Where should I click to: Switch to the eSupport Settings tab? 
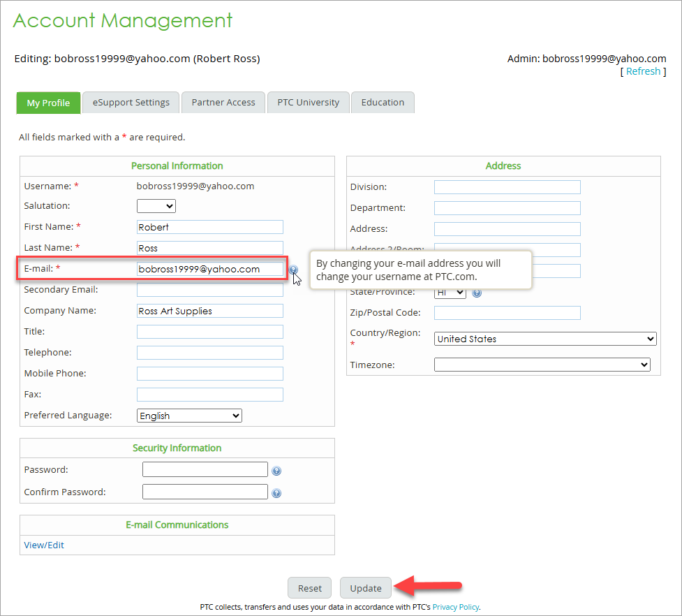(x=131, y=103)
